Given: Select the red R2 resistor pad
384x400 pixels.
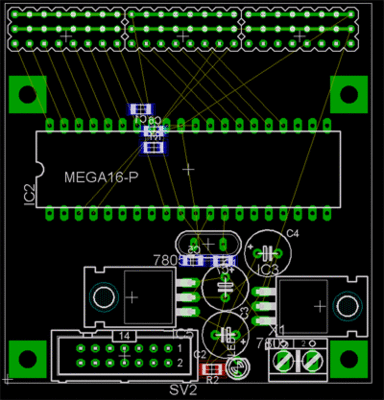Looking at the screenshot, I should point(212,369).
